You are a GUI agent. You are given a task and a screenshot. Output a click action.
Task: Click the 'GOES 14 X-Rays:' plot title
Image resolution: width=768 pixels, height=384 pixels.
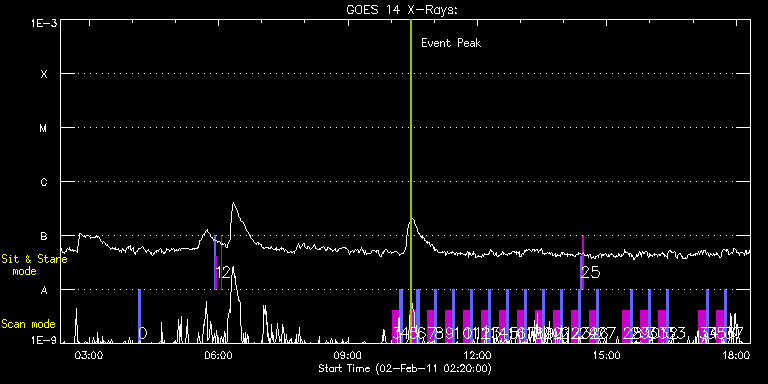pos(402,10)
